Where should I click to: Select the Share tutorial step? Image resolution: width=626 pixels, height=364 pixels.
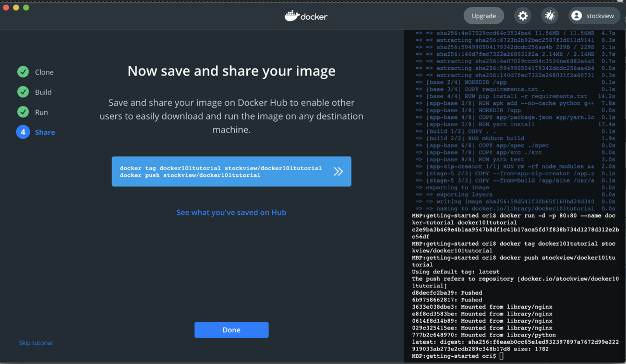pos(36,132)
